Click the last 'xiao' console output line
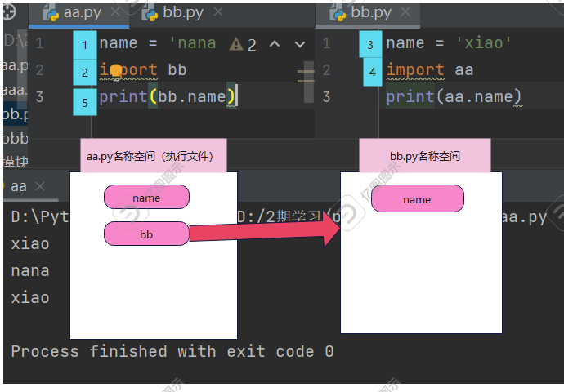 click(30, 298)
